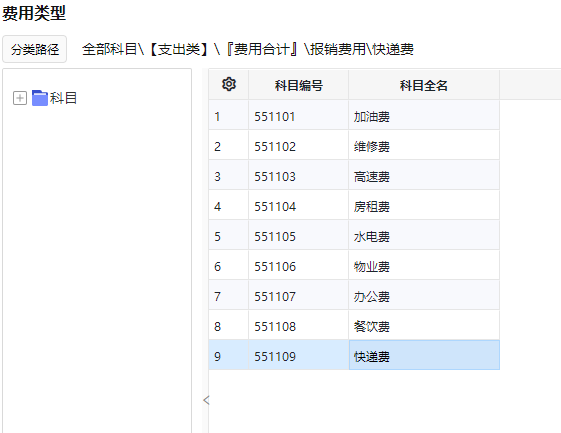The height and width of the screenshot is (433, 561).
Task: Select the 物业费 row name cell
Action: 424,267
